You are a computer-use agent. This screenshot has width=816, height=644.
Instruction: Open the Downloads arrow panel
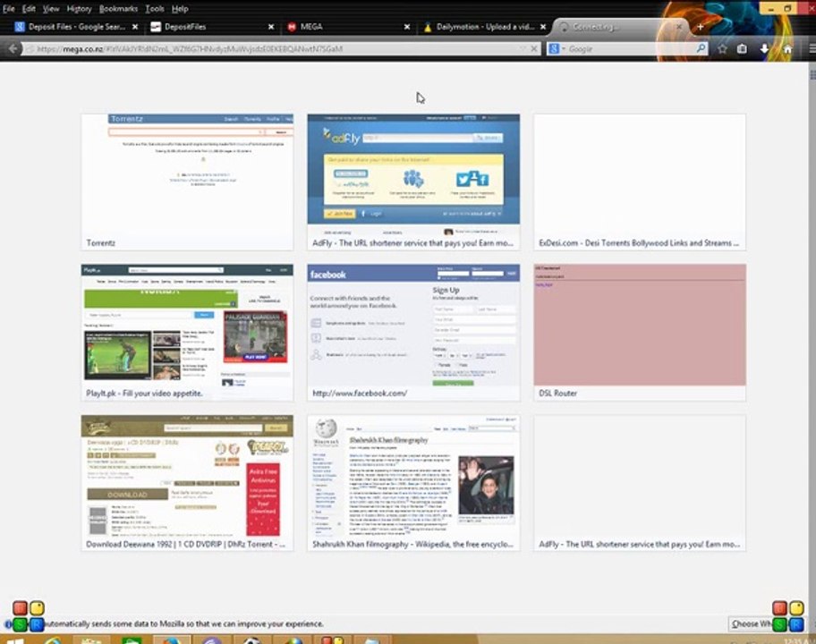coord(764,49)
